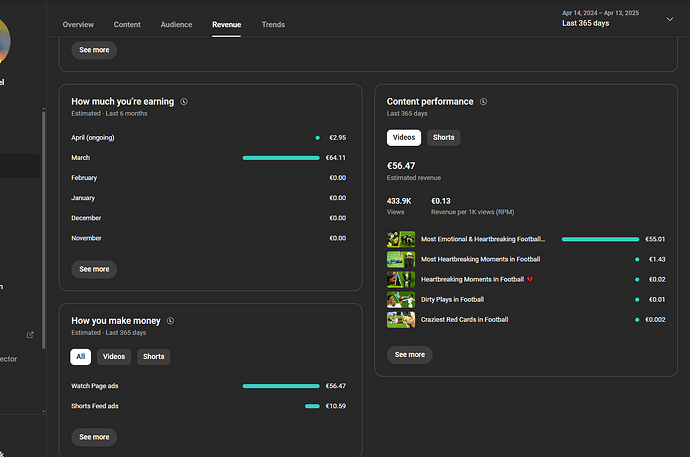Click the February earnings row label
Screen dimensions: 690x457
(x=84, y=178)
